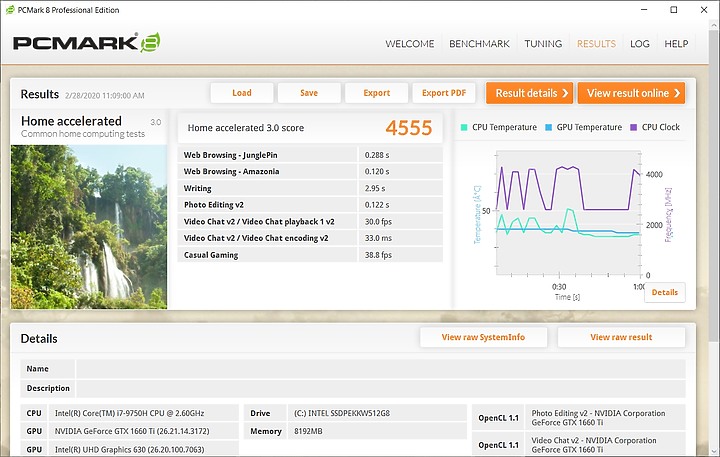The height and width of the screenshot is (457, 720).
Task: Click the Export PDF button
Action: [x=444, y=93]
